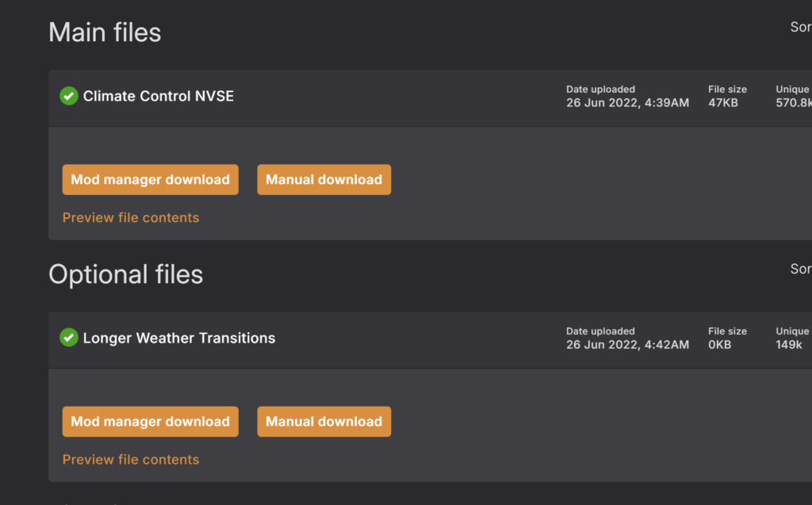Click the 149k unique downloads value

[789, 345]
